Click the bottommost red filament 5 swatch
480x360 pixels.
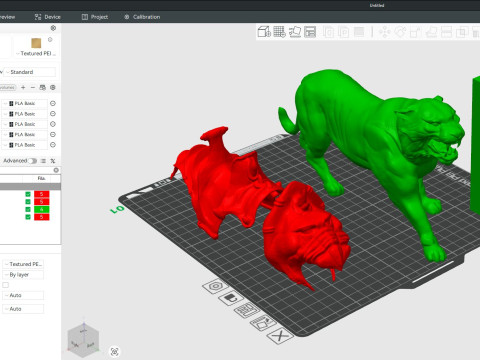[x=42, y=217]
